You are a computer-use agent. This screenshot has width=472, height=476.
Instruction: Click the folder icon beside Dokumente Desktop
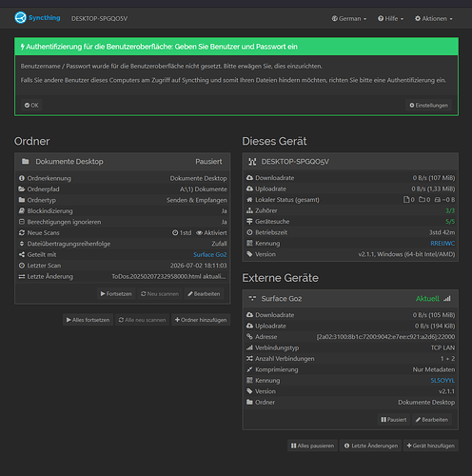coord(25,162)
